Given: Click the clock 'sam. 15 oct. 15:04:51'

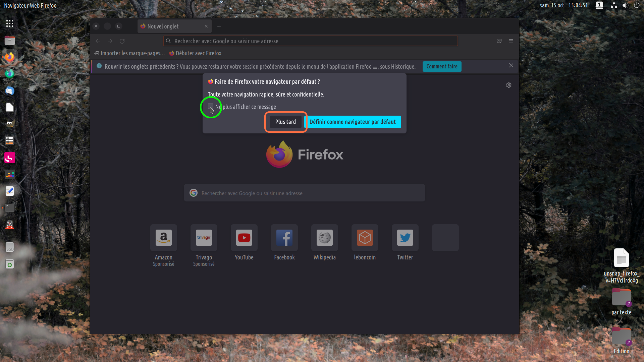Looking at the screenshot, I should click(x=564, y=5).
